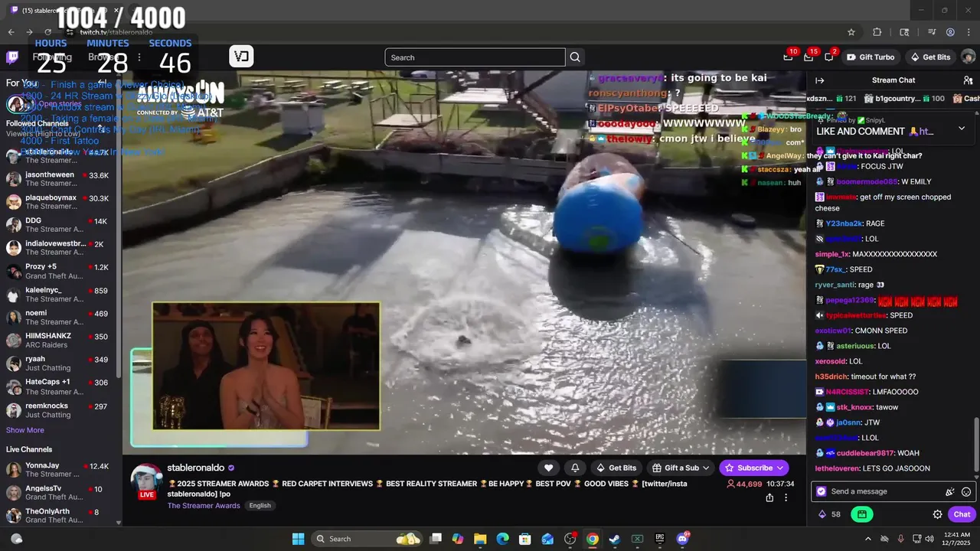Screen dimensions: 980x551
Task: Expand the Subscribe button dropdown
Action: 780,468
